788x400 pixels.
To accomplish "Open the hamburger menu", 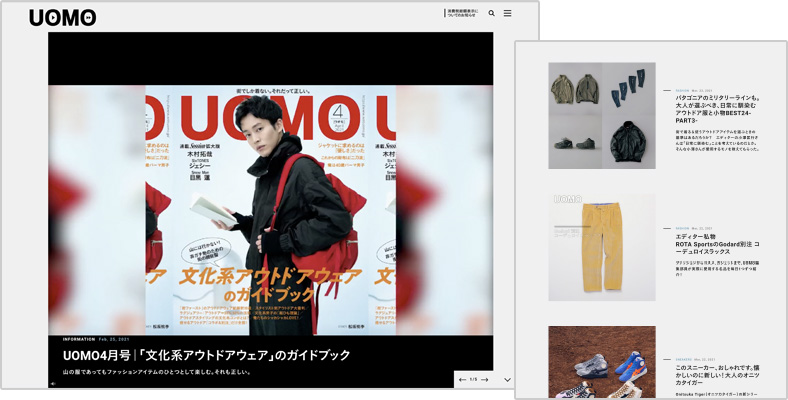I will (x=507, y=14).
